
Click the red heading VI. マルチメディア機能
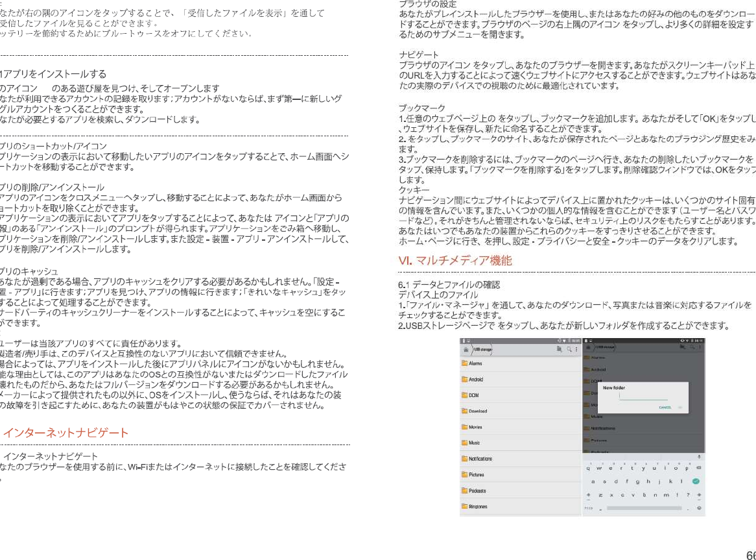455,260
